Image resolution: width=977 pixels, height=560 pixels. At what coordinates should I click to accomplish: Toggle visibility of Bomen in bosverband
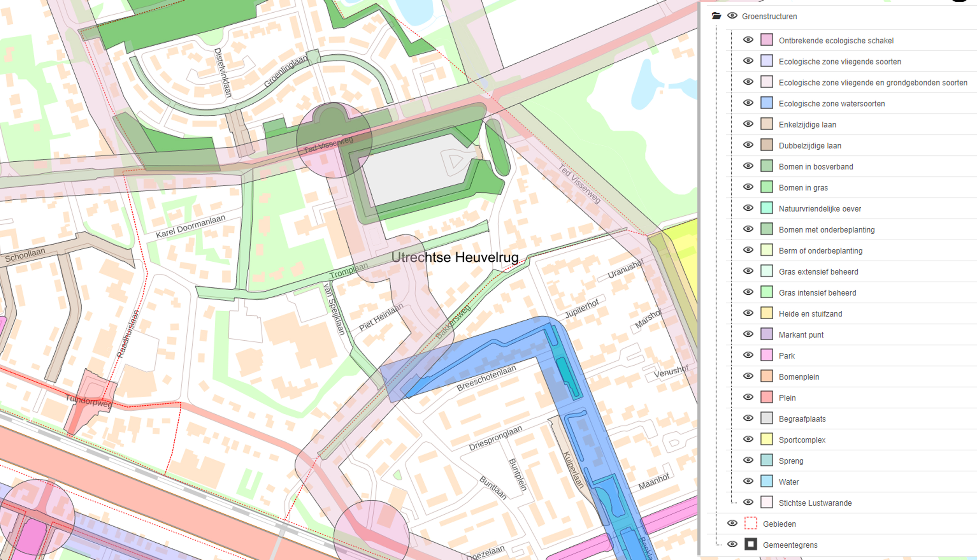[748, 166]
